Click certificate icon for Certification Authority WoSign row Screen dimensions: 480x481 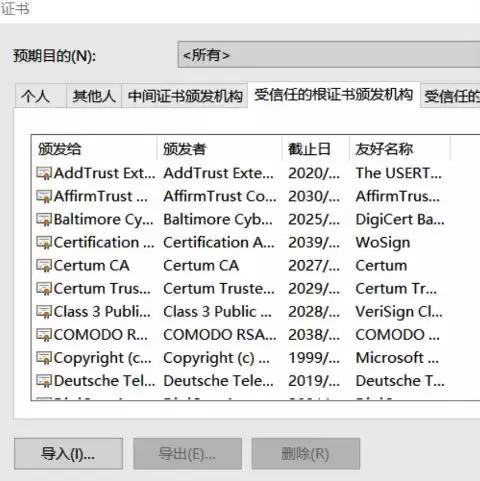tap(44, 242)
